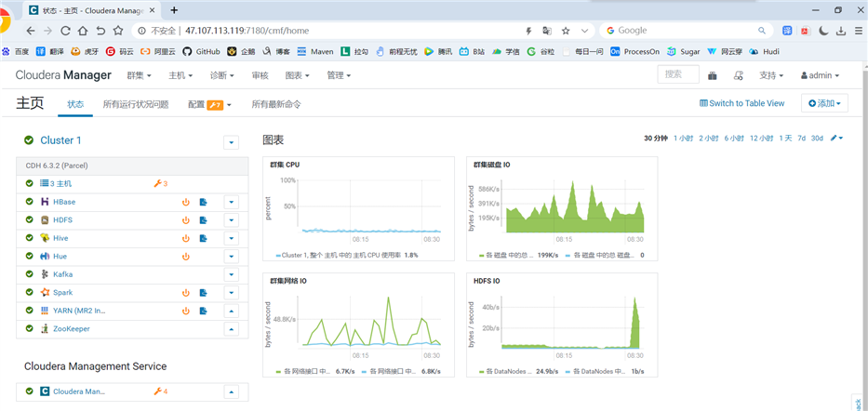868x411 pixels.
Task: Click the 搜索 search field
Action: (678, 74)
